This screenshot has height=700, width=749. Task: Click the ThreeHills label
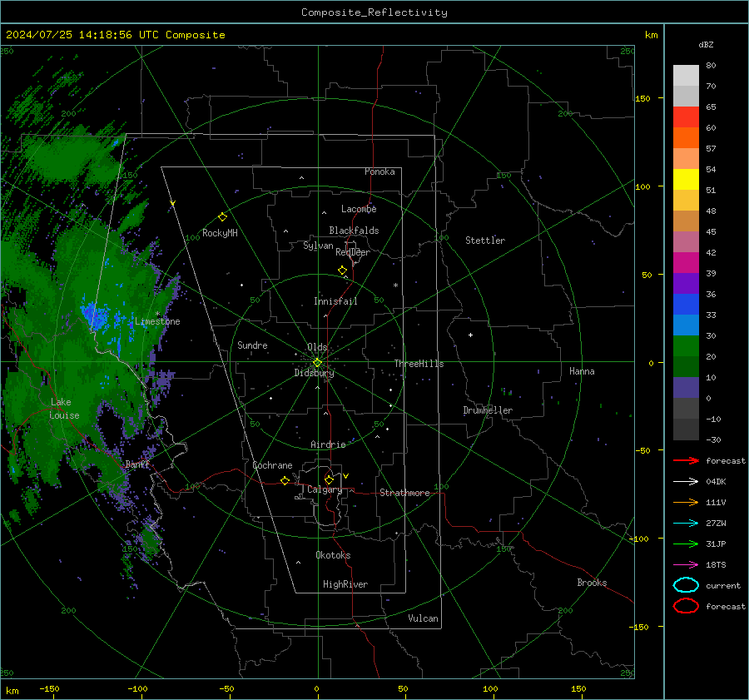click(x=419, y=364)
